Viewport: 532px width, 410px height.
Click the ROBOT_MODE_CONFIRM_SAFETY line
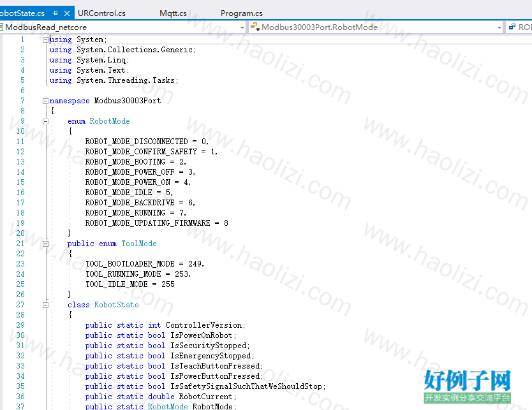click(151, 152)
